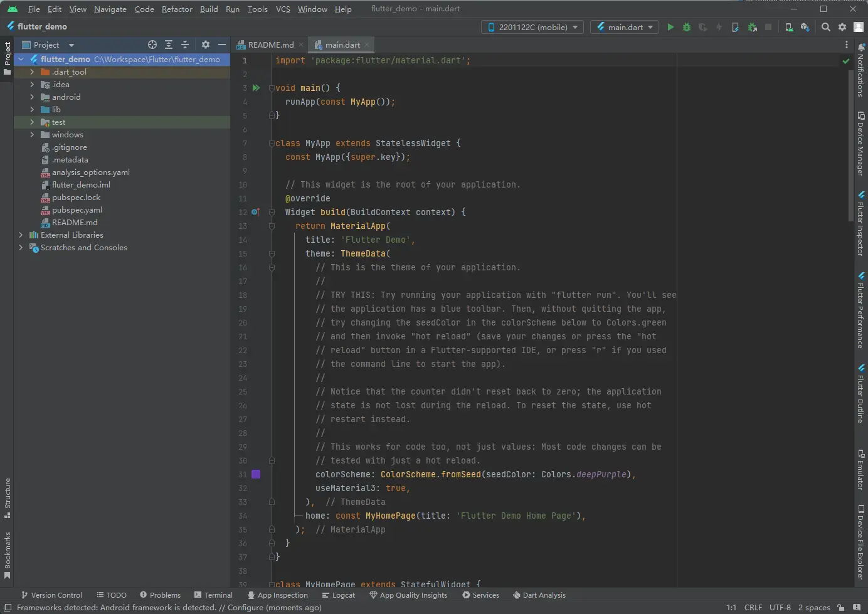
Task: Click the Dart Analysis button
Action: tap(539, 595)
